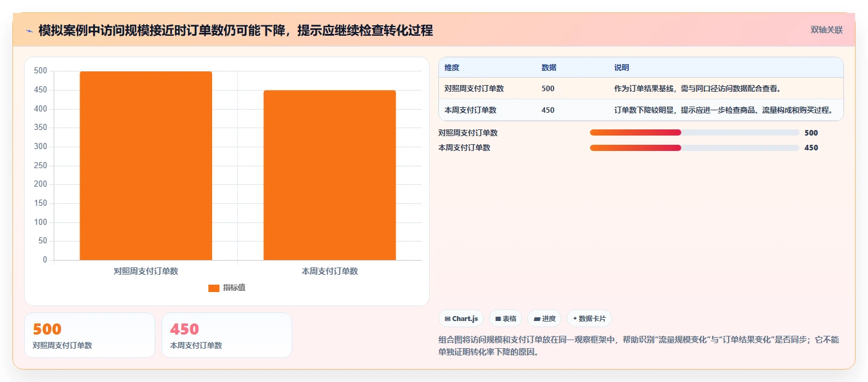The width and height of the screenshot is (868, 382).
Task: Click the 250 y-axis tick label
Action: (x=41, y=165)
